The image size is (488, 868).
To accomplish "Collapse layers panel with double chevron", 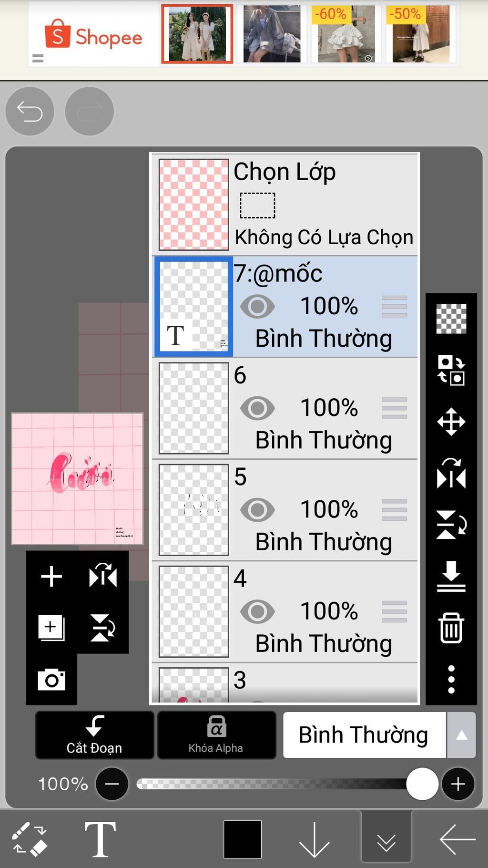I will click(x=386, y=839).
